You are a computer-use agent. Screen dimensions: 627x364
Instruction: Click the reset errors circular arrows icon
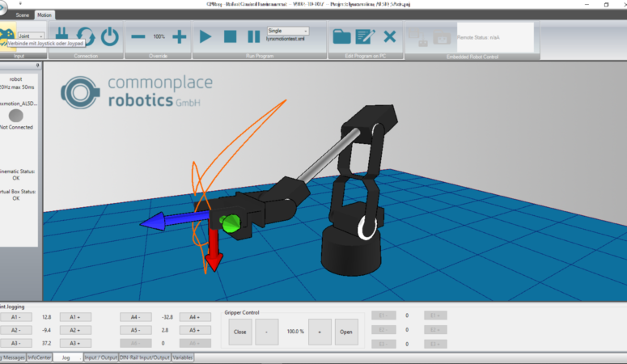[x=85, y=36]
